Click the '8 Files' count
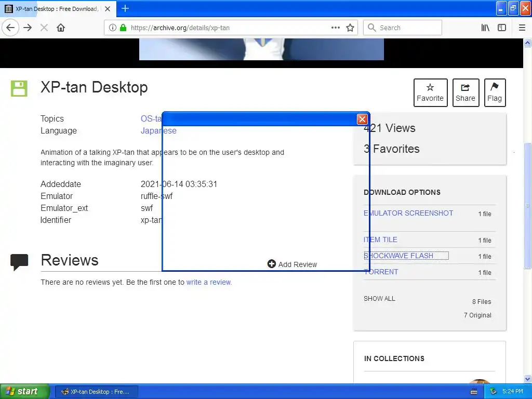 482,302
